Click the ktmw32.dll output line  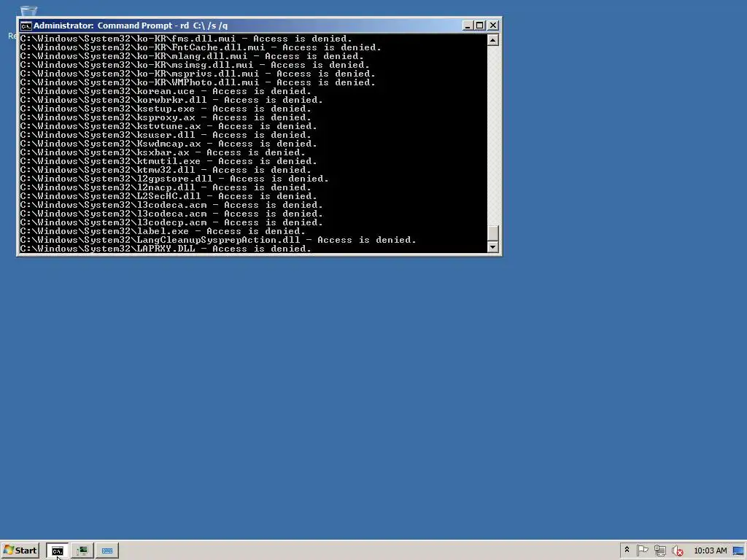click(x=166, y=170)
